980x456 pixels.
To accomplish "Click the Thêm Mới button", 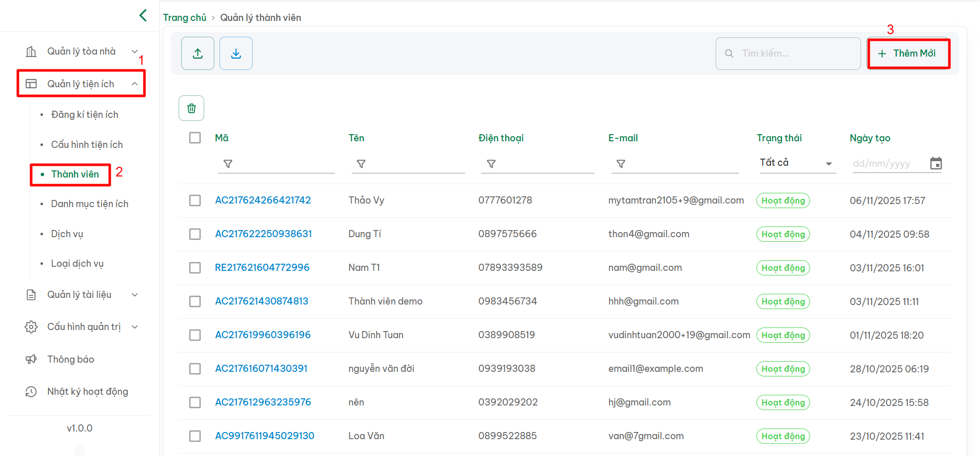I will point(908,54).
